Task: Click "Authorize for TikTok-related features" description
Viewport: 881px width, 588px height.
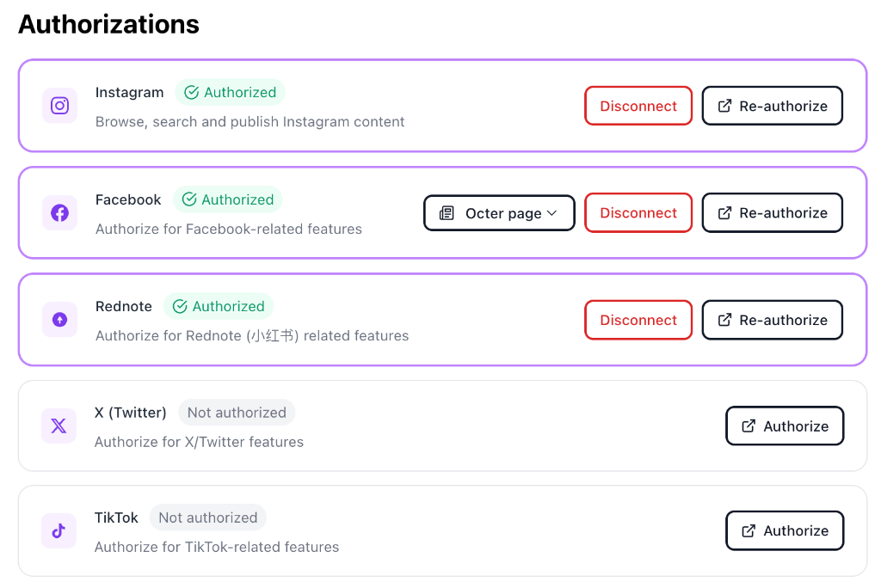Action: click(217, 547)
